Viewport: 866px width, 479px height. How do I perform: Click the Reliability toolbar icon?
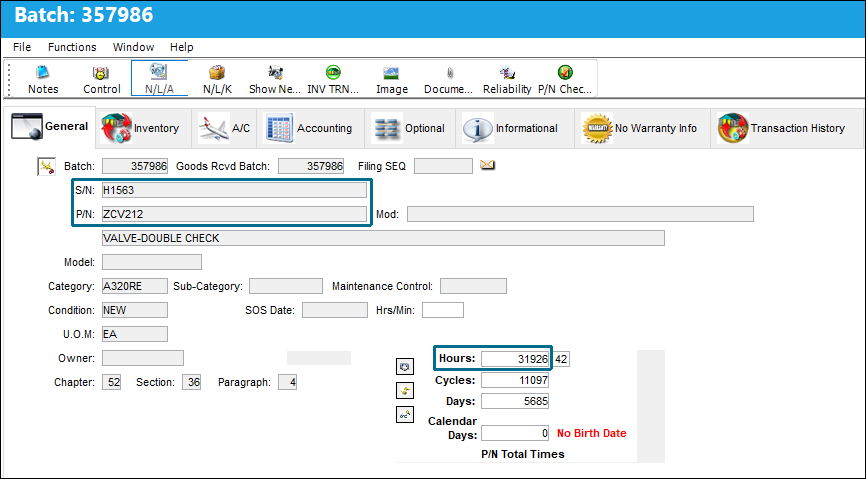click(x=507, y=79)
